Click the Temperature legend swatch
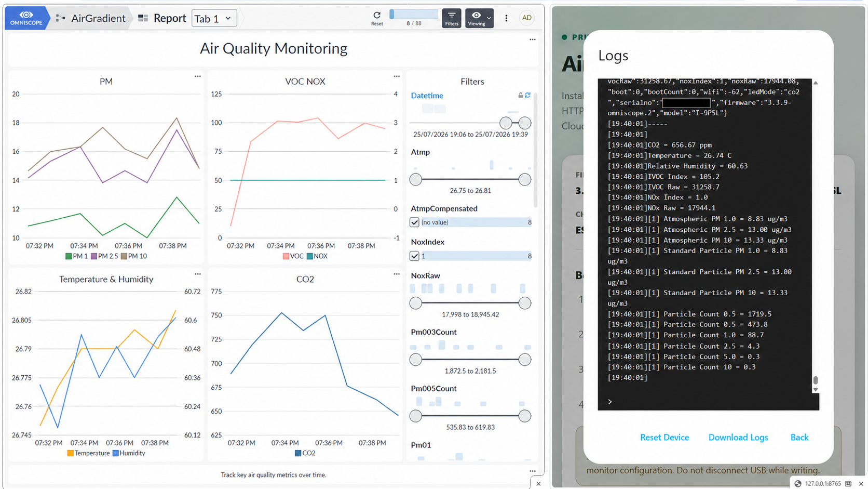 (70, 453)
